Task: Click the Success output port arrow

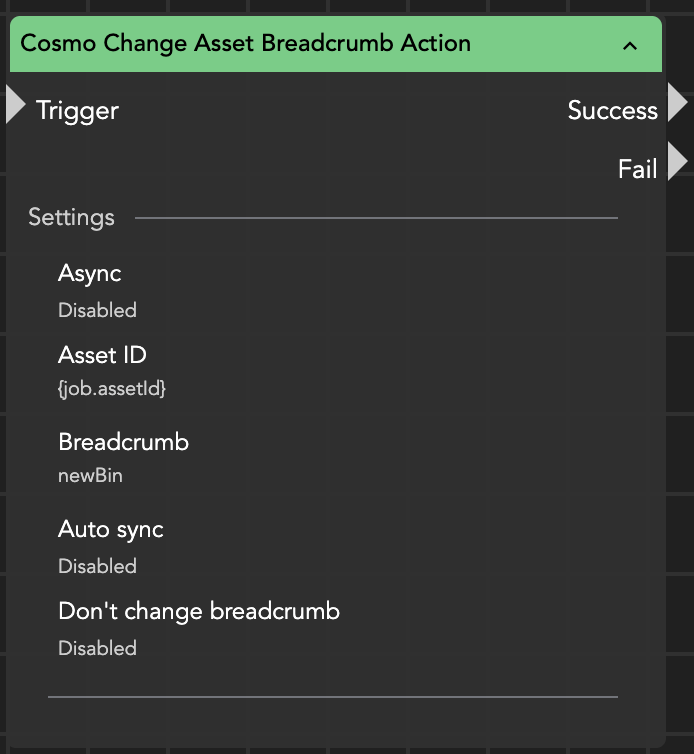Action: (x=678, y=103)
